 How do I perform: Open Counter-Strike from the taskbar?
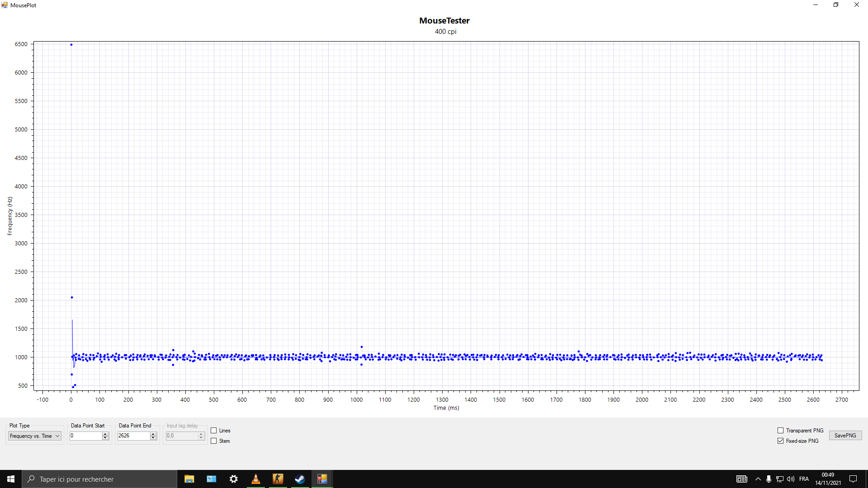point(278,479)
